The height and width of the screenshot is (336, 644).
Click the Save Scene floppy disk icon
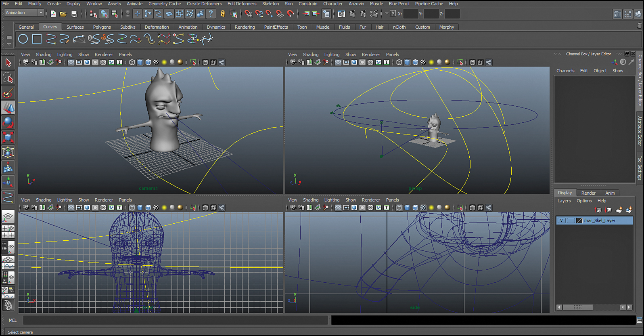74,14
